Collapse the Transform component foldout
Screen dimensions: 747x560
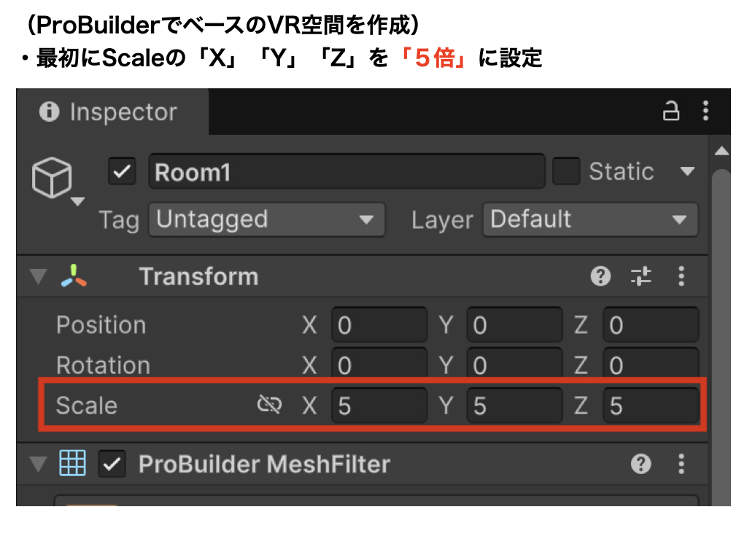pyautogui.click(x=36, y=277)
